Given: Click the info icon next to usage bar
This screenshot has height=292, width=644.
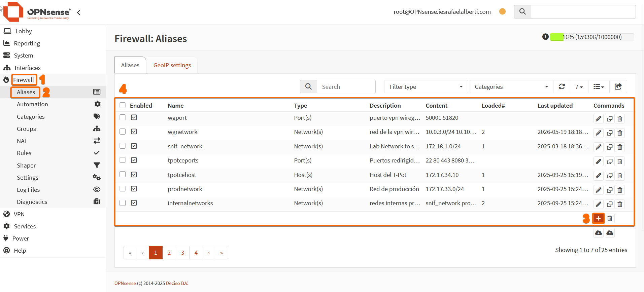Looking at the screenshot, I should tap(545, 37).
